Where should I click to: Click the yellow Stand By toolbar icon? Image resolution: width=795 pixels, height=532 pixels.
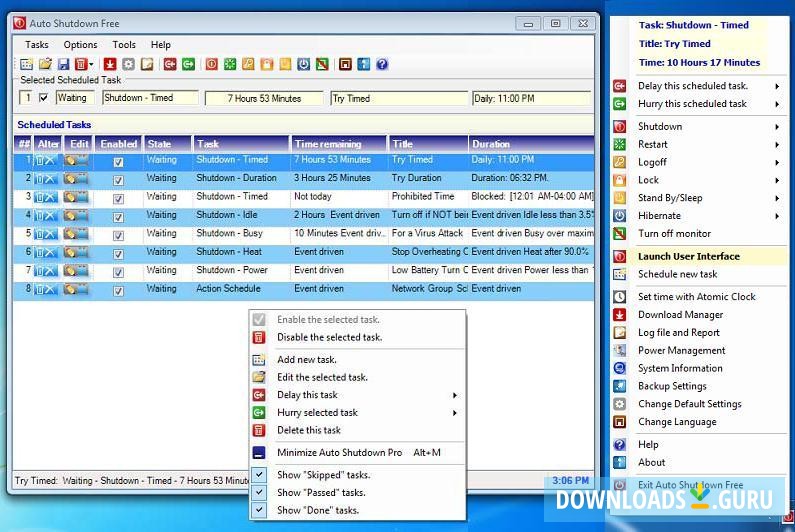(x=285, y=64)
